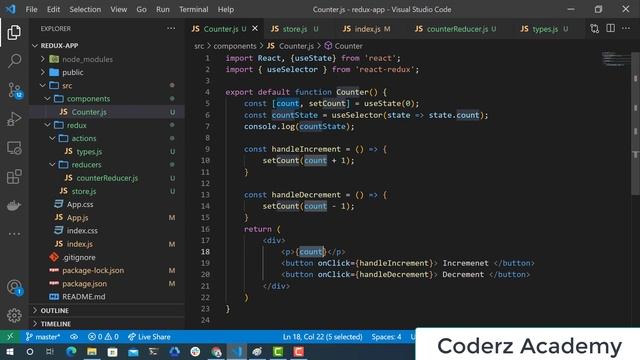Open the Edit menu
Screen dimensions: 640x360
click(53, 9)
